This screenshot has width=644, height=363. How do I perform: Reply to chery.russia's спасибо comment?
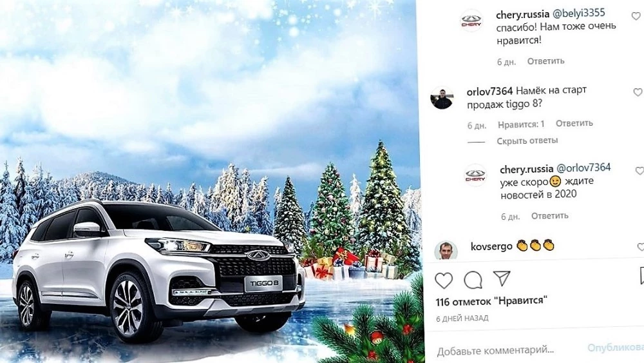tap(546, 61)
